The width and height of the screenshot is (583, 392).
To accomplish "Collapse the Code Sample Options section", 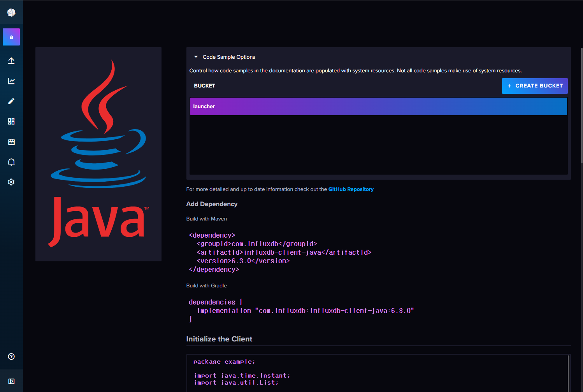I will (196, 57).
